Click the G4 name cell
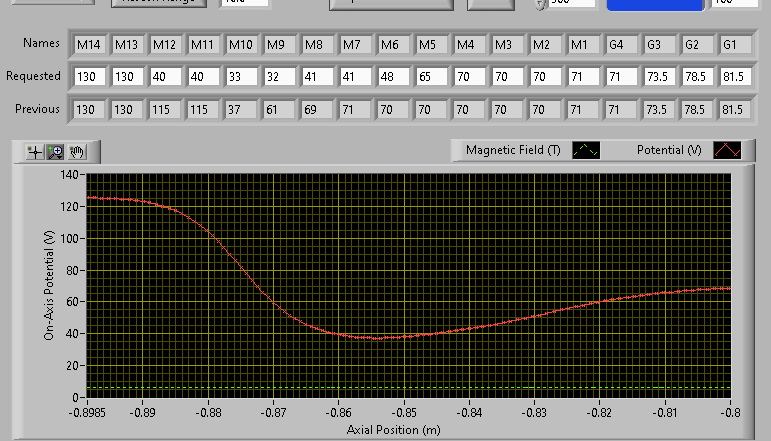The height and width of the screenshot is (441, 771). coord(622,45)
